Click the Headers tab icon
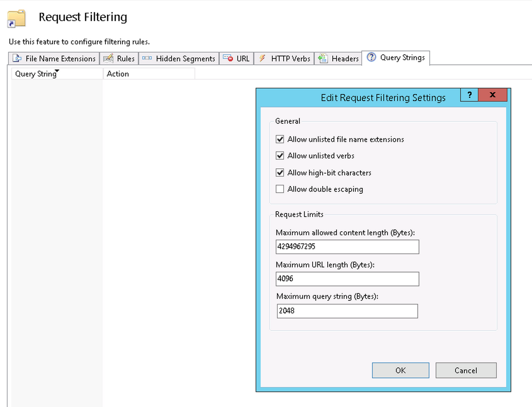The height and width of the screenshot is (407, 532). (323, 58)
